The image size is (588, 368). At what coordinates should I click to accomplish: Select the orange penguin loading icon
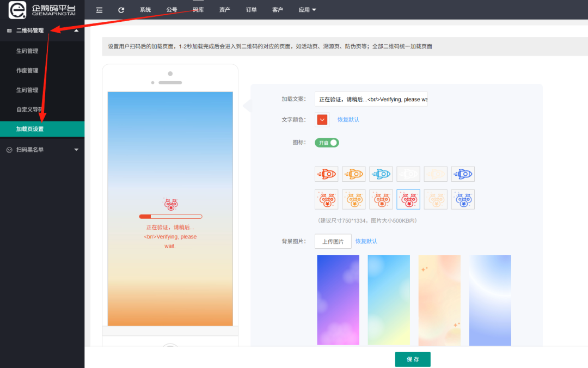353,199
